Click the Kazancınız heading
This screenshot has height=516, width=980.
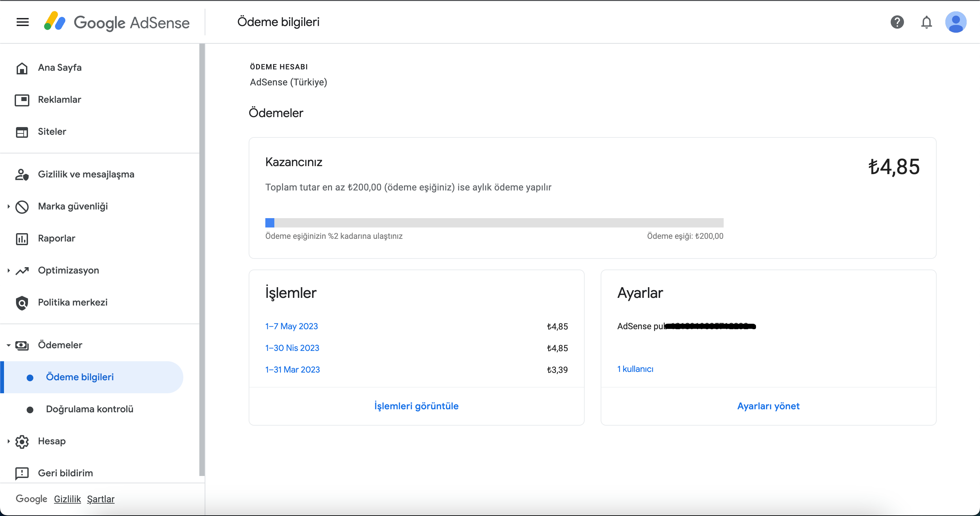coord(294,162)
